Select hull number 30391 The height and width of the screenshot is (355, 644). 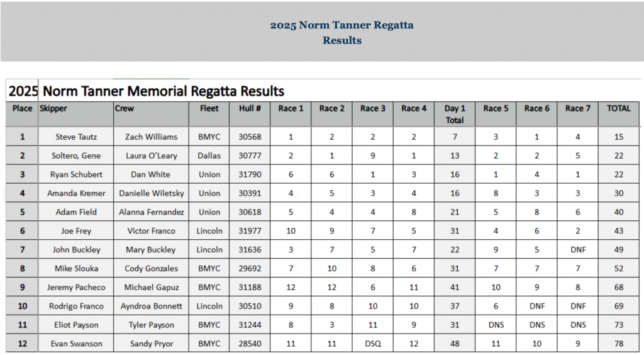coord(250,193)
